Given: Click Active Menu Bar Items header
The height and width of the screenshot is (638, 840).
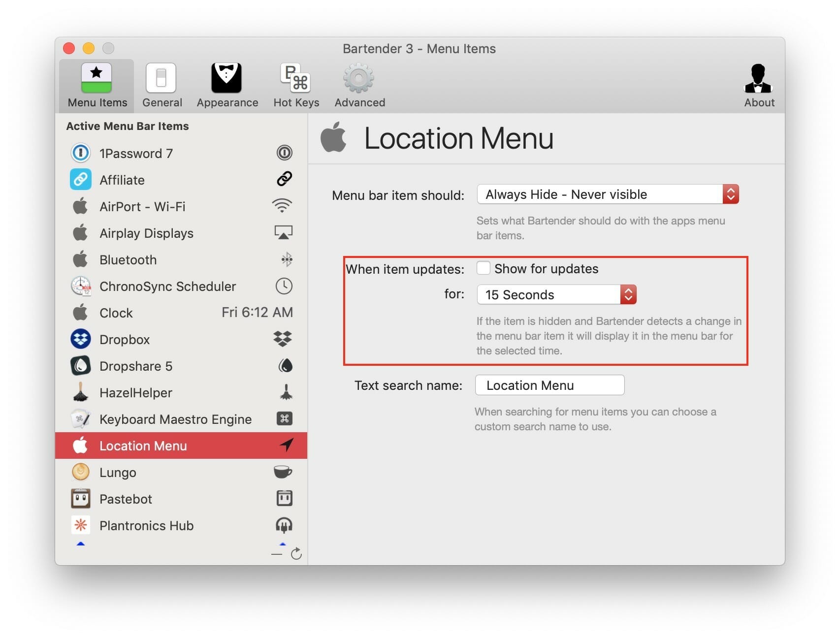Looking at the screenshot, I should coord(128,126).
